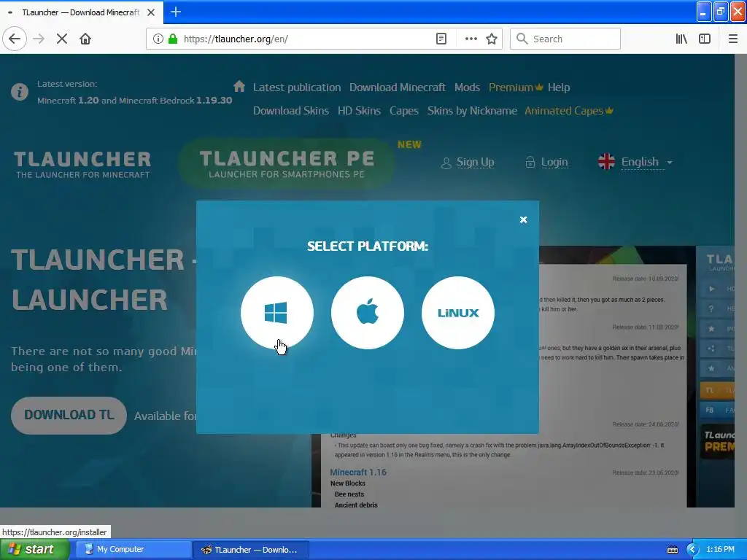Open the TLauncher PE banner

click(287, 163)
